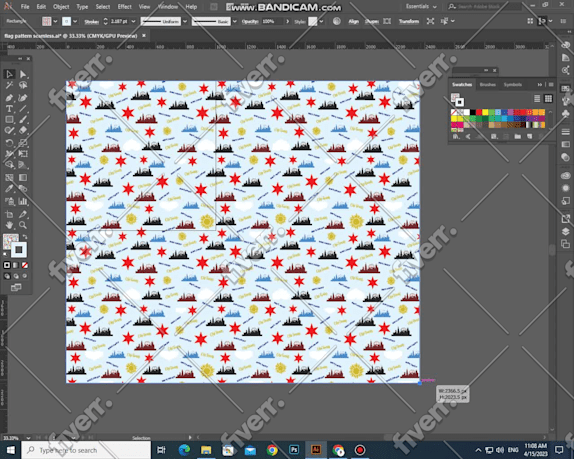Select the Symbol Sprayer tool
574x459 pixels.
[x=9, y=201]
